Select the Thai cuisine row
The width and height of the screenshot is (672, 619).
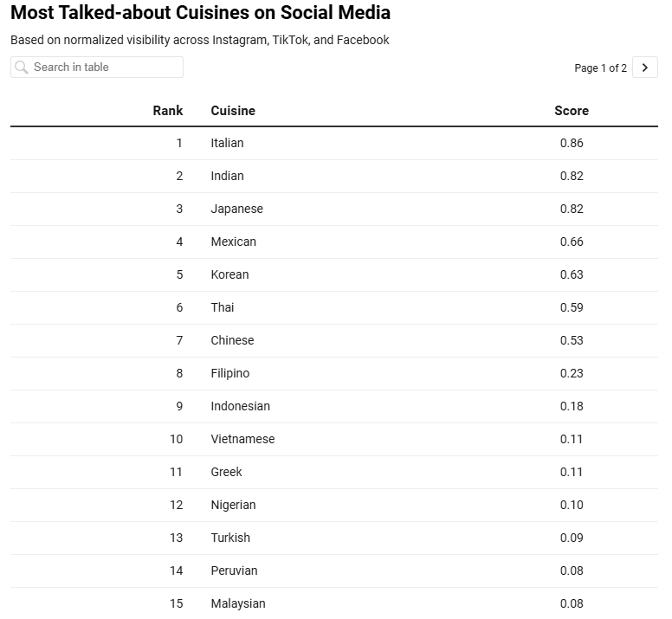point(334,307)
